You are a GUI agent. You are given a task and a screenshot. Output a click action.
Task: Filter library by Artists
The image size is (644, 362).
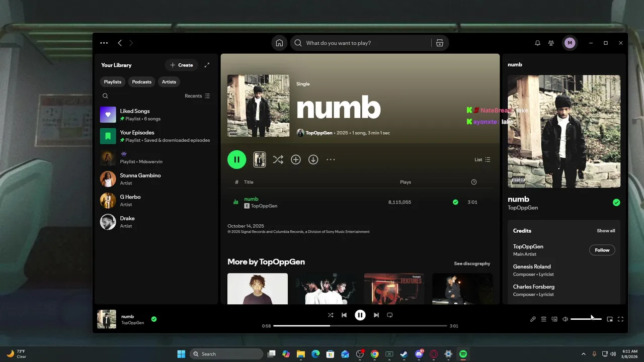[x=169, y=82]
